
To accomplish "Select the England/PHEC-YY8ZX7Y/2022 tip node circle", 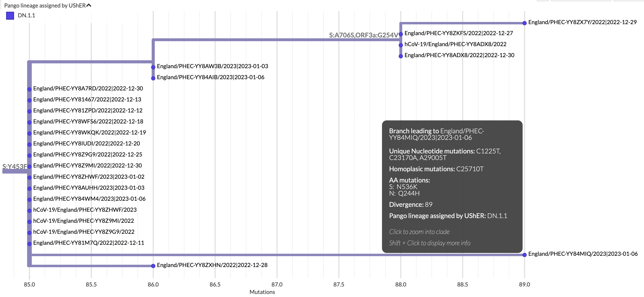I will pos(524,23).
